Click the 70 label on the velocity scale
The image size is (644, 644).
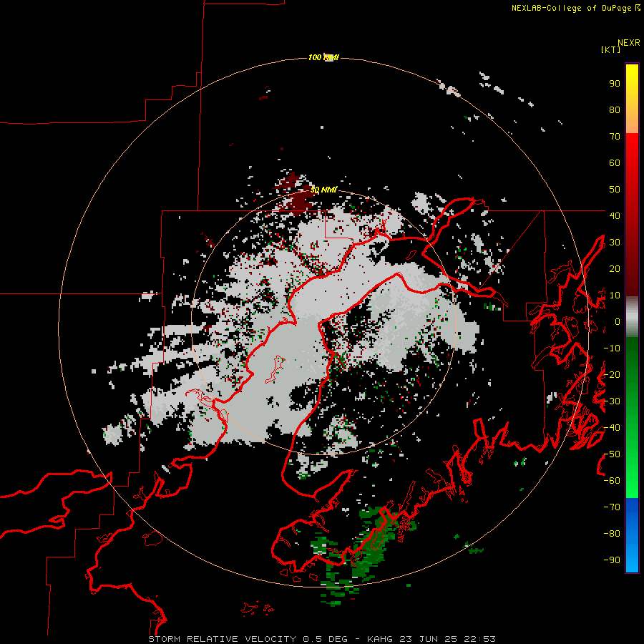pyautogui.click(x=615, y=137)
